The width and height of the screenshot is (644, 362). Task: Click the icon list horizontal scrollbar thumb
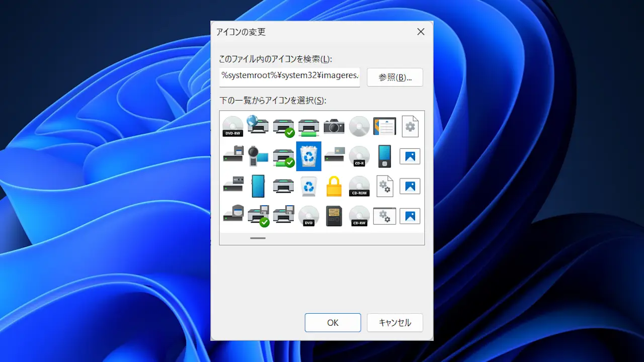point(258,238)
